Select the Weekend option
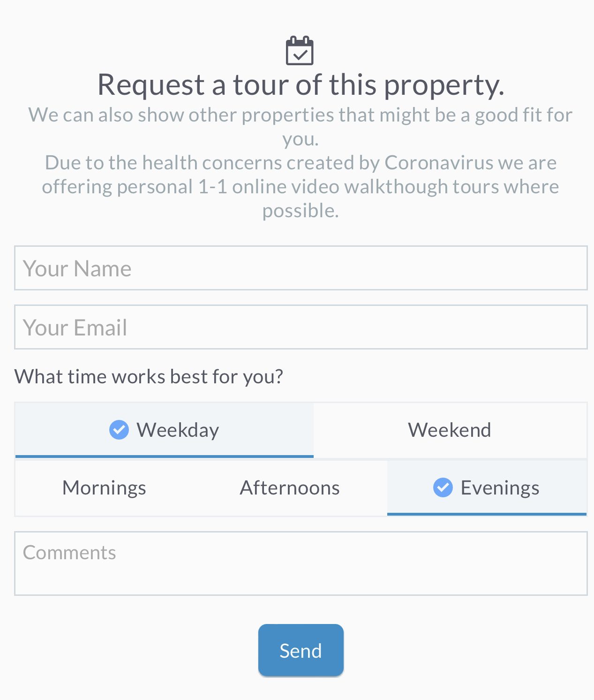 pyautogui.click(x=450, y=430)
